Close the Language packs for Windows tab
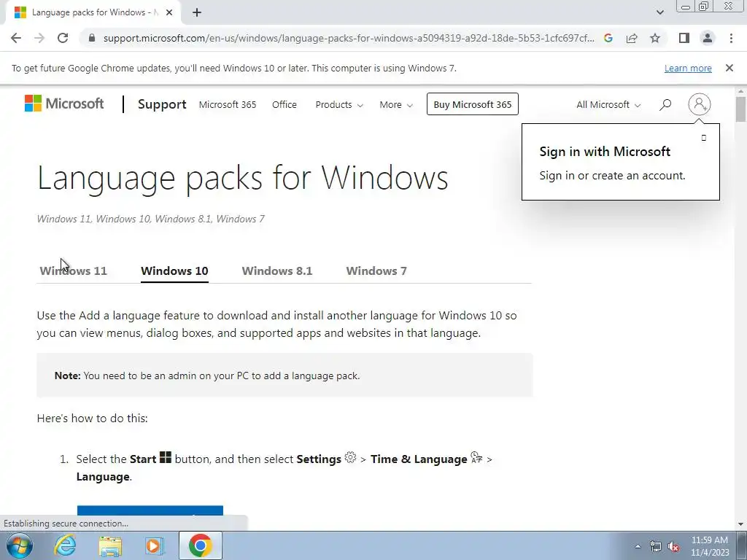The width and height of the screenshot is (747, 560). click(169, 12)
